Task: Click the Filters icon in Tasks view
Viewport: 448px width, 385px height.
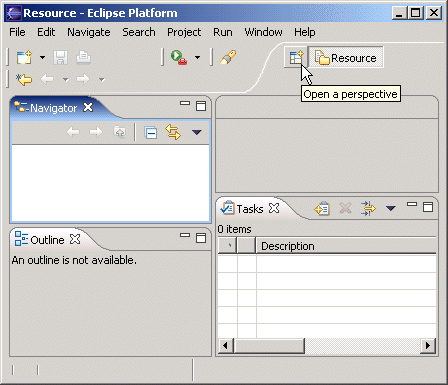Action: (x=368, y=209)
